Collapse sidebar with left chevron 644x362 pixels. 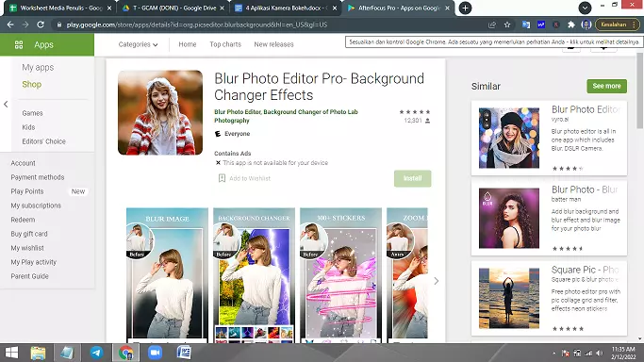(6, 105)
